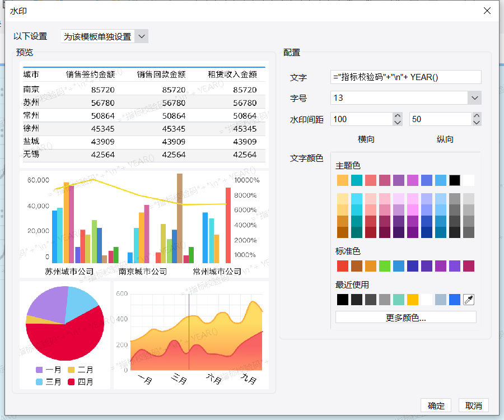Cancel the dialog with 取消 button

point(473,405)
